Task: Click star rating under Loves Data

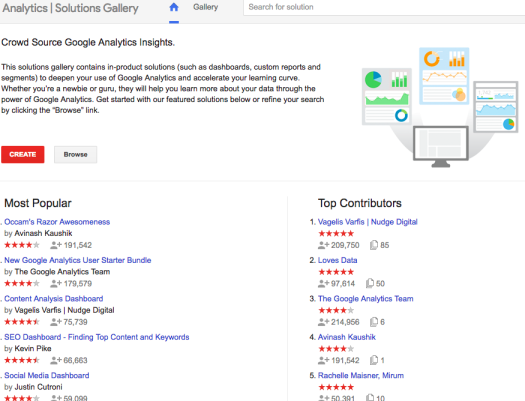Action: pyautogui.click(x=336, y=272)
